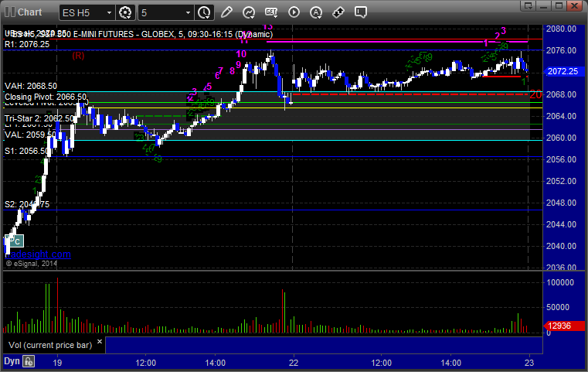Click the circled A alerts icon
Screen dimensions: 588x372
tap(315, 12)
